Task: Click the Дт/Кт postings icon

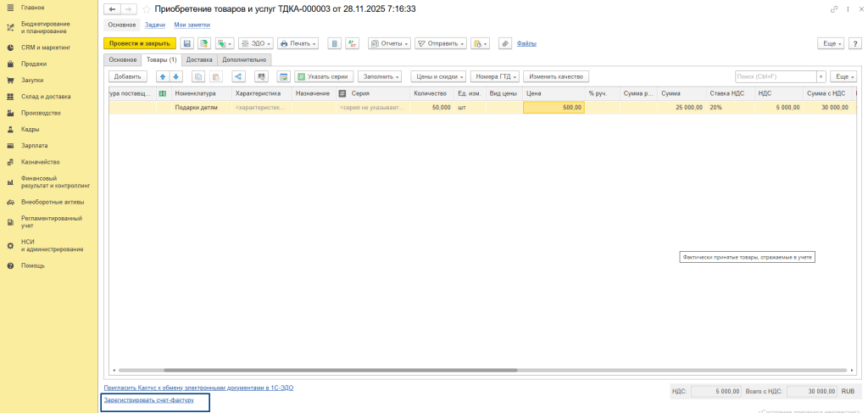Action: point(353,43)
